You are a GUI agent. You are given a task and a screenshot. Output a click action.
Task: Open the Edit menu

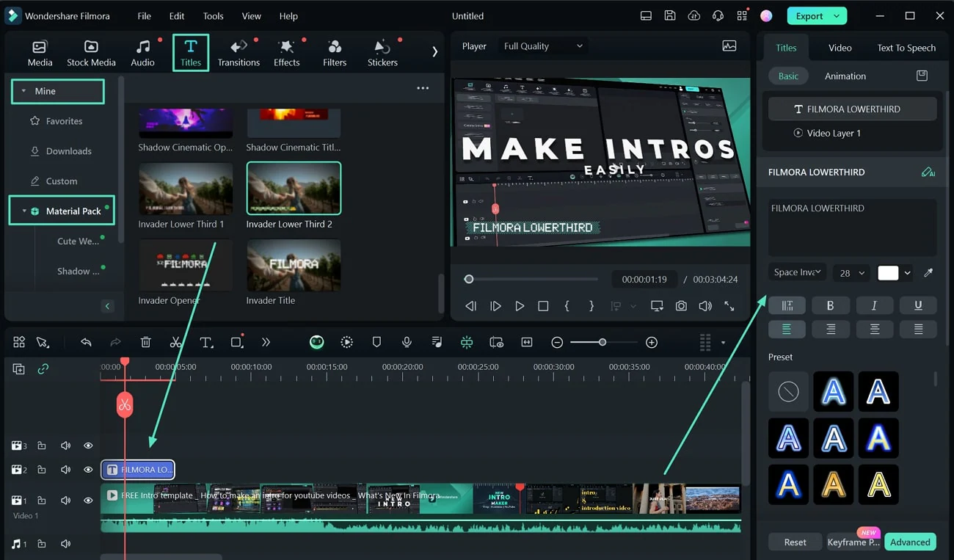click(177, 15)
